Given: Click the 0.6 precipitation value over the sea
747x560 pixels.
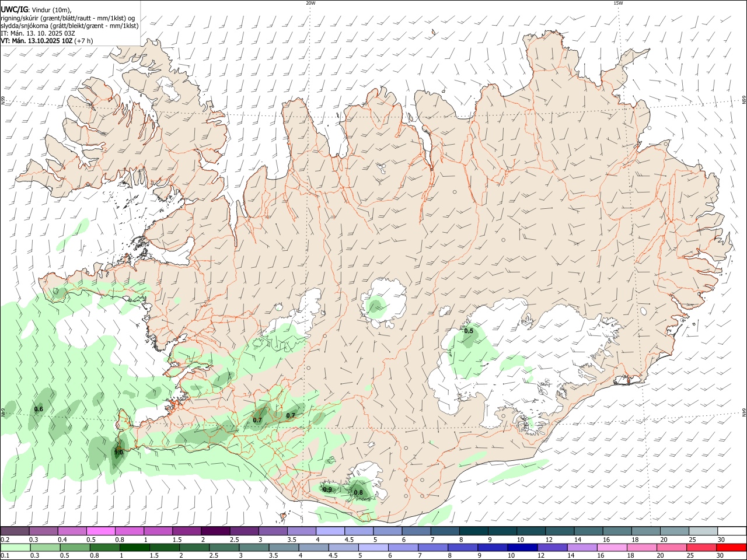Looking at the screenshot, I should [39, 409].
